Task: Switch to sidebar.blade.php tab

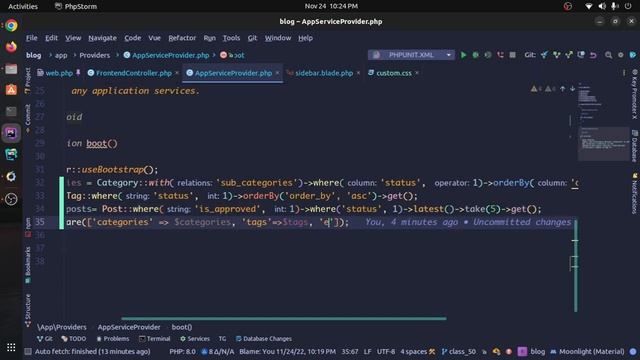Action: click(x=324, y=73)
